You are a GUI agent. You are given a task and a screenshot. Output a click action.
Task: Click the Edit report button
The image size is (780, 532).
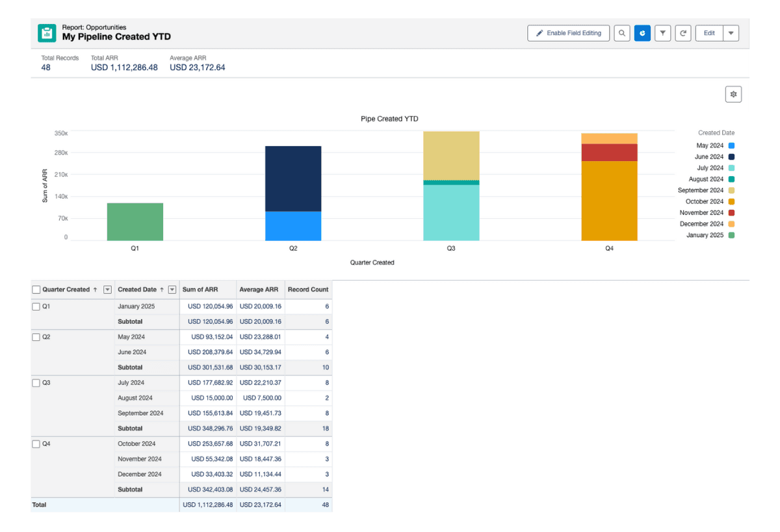click(x=709, y=33)
